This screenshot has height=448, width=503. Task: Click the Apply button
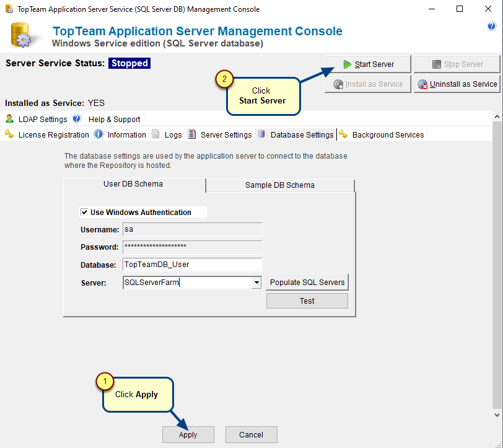[188, 435]
